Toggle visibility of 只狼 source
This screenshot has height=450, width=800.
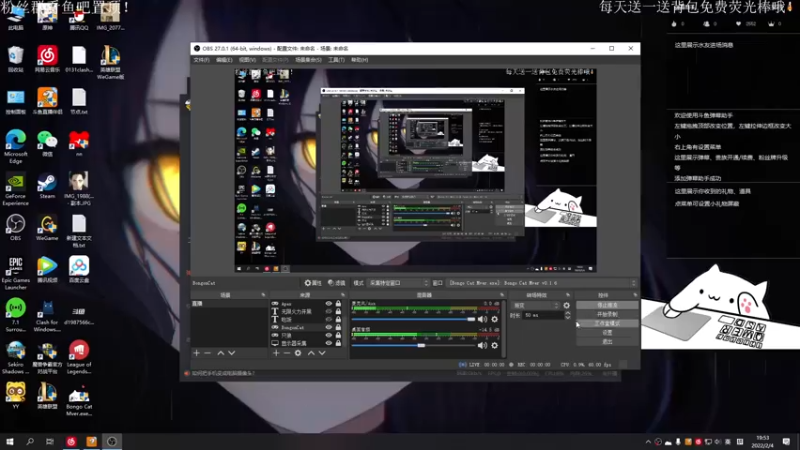(329, 335)
